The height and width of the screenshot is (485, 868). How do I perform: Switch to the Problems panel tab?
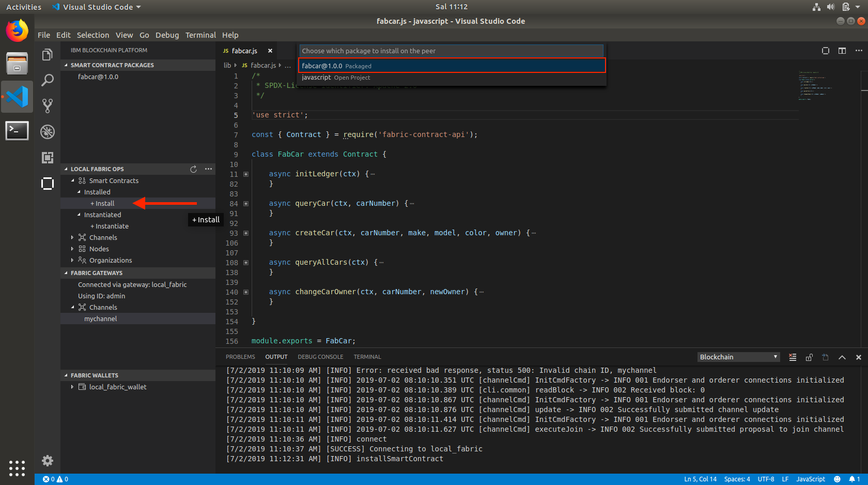(240, 357)
